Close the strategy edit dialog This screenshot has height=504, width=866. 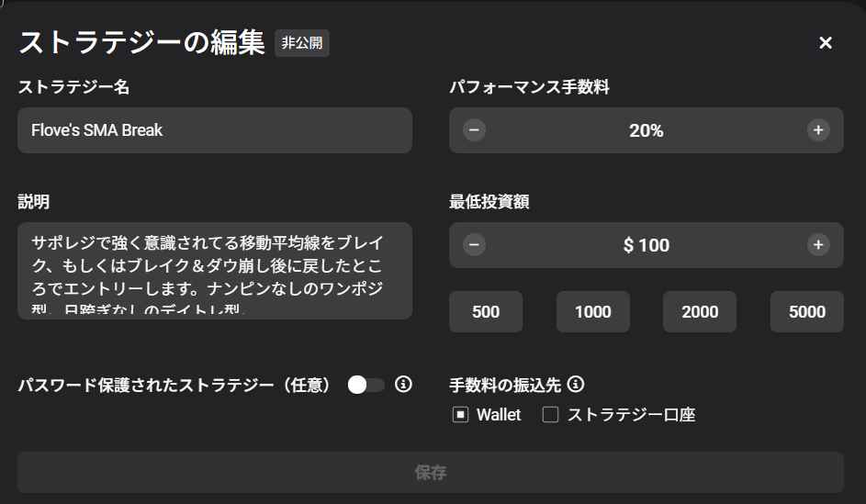coord(826,43)
